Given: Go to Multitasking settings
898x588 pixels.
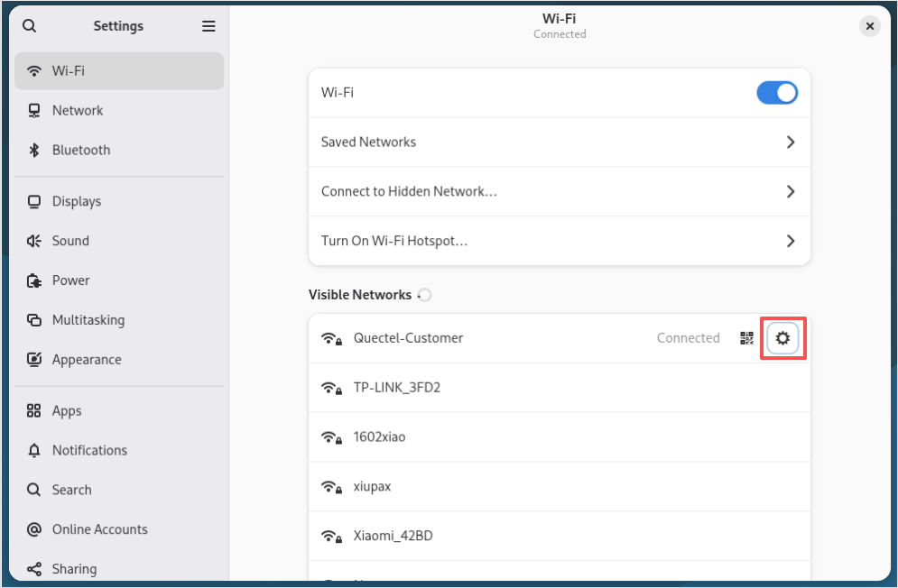Looking at the screenshot, I should (88, 320).
